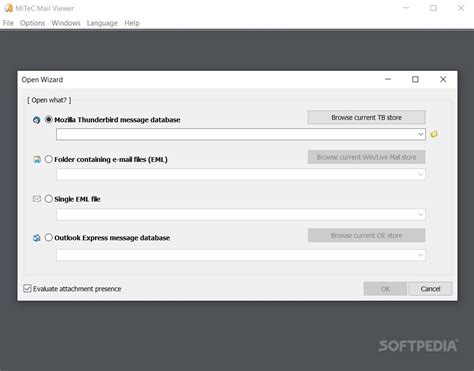Minimize the Open Wizard dialog

pyautogui.click(x=388, y=79)
